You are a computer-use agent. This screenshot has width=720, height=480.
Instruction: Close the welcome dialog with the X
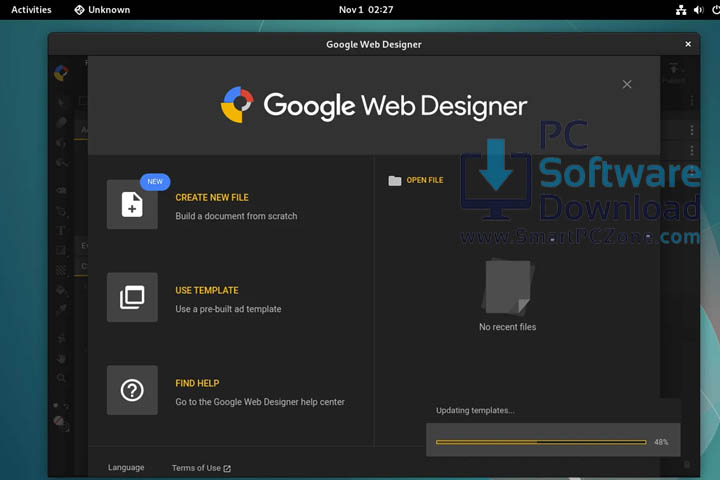627,84
